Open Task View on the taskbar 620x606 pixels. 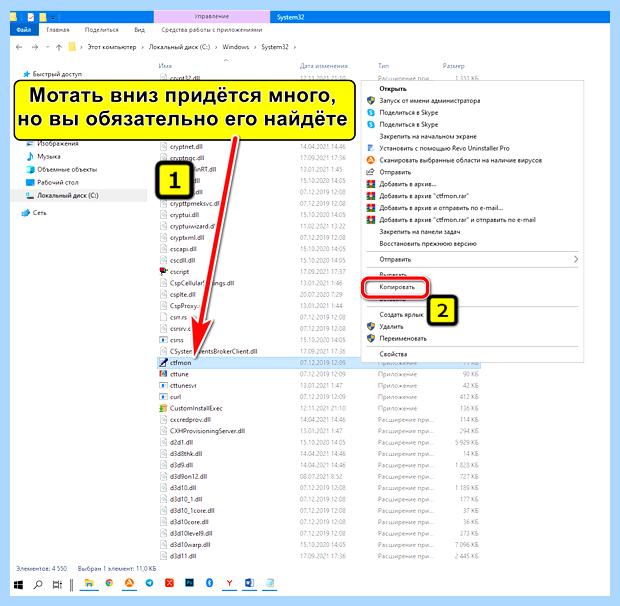57,584
